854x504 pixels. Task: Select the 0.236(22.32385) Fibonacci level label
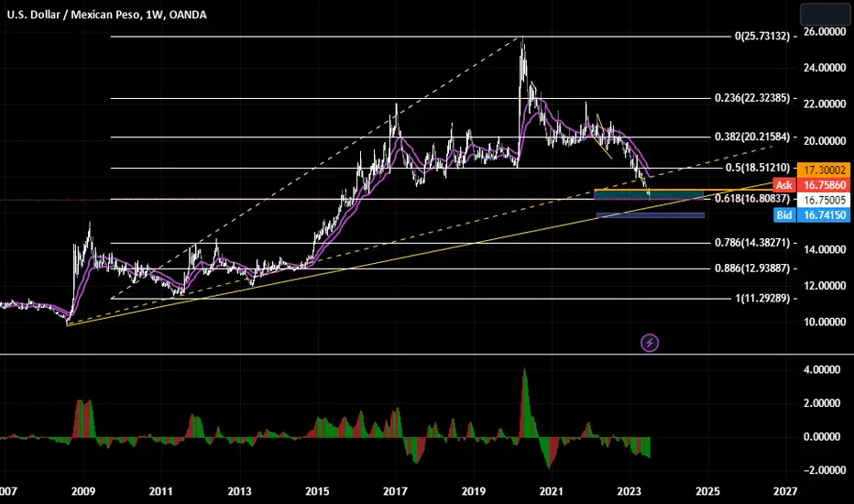click(x=752, y=98)
